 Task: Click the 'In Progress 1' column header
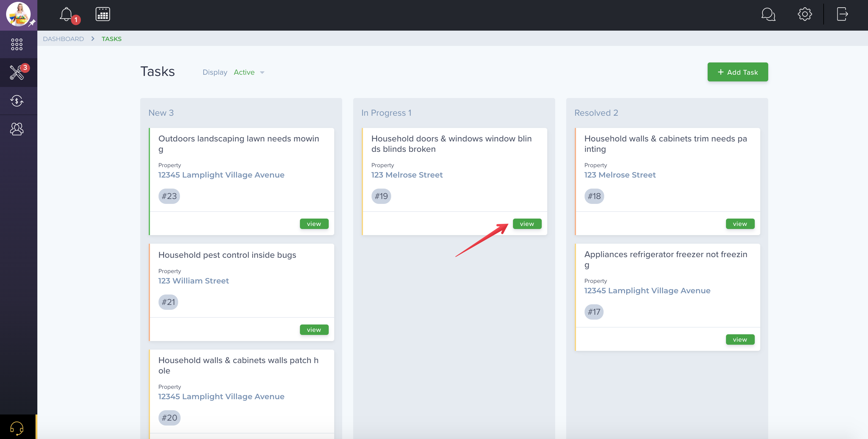pyautogui.click(x=386, y=113)
